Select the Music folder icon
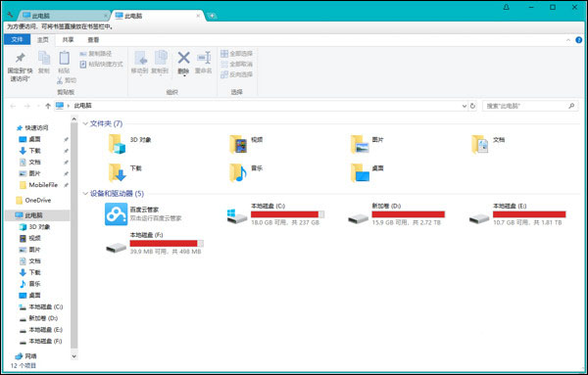 [x=238, y=172]
